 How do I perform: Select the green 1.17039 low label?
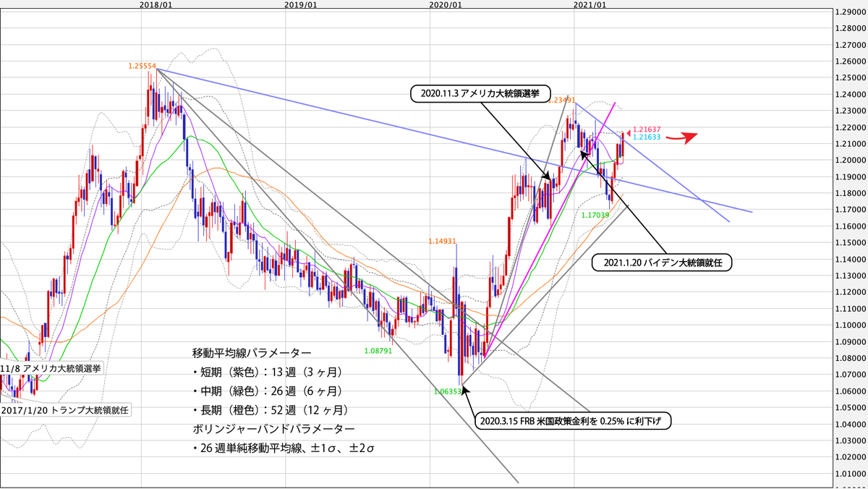[x=596, y=215]
